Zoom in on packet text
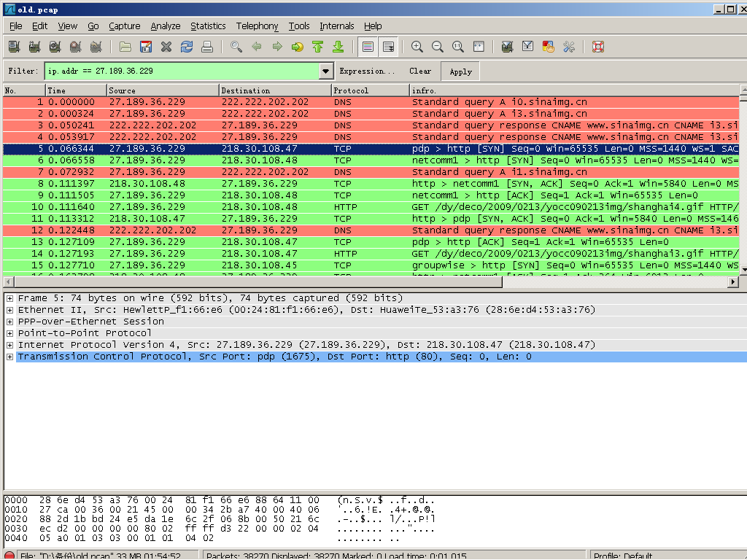Screen dimensions: 747x560 pos(417,47)
